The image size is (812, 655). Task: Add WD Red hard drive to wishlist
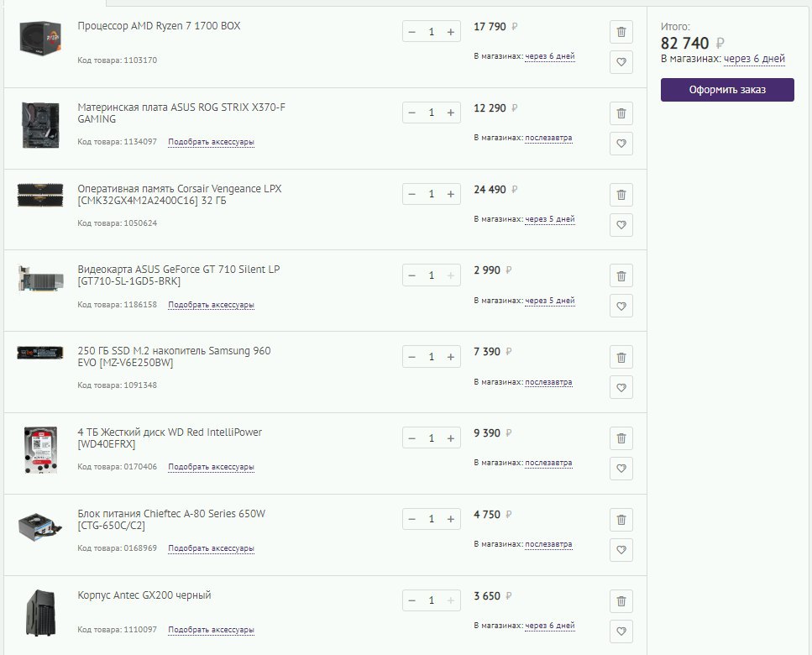(621, 469)
